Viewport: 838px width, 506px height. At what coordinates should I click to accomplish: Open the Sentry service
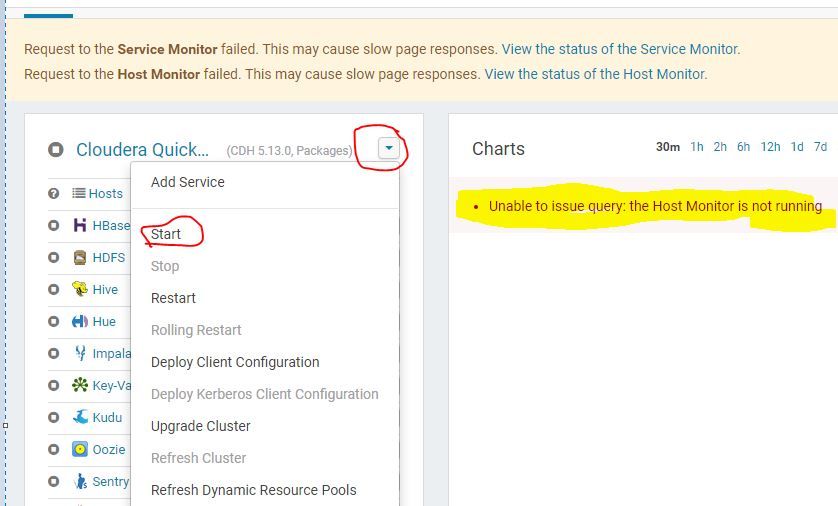(111, 482)
